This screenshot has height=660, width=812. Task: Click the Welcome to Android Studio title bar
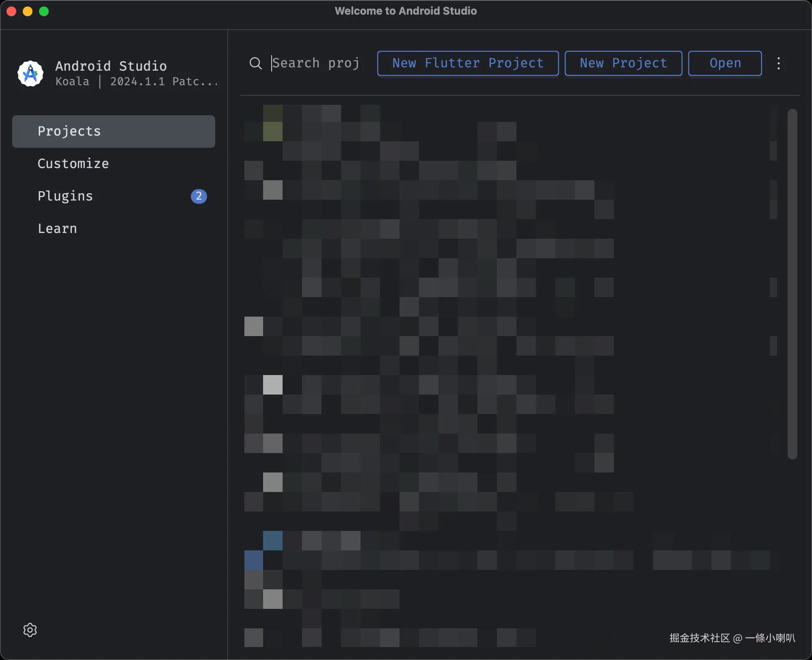(x=406, y=11)
